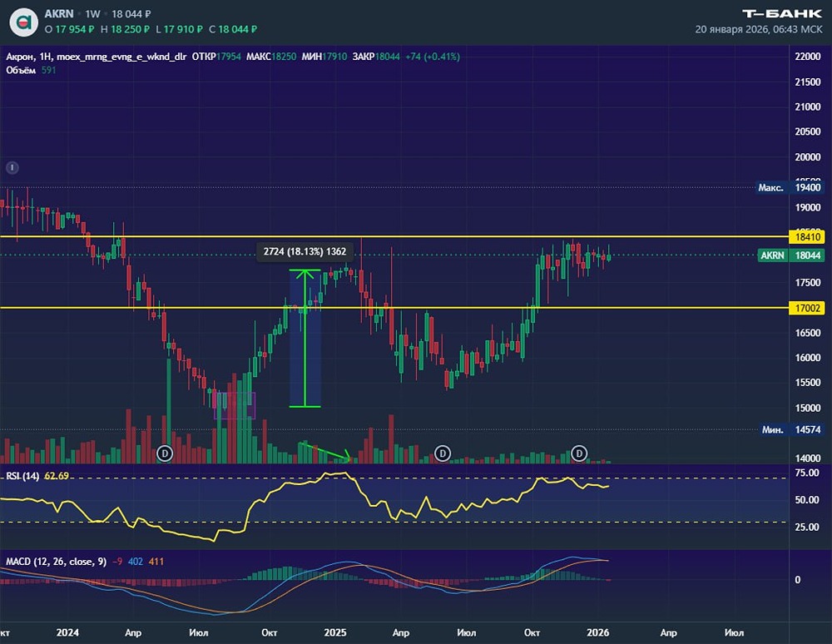Click the AKRN ticker name in header
The width and height of the screenshot is (832, 644).
point(59,14)
